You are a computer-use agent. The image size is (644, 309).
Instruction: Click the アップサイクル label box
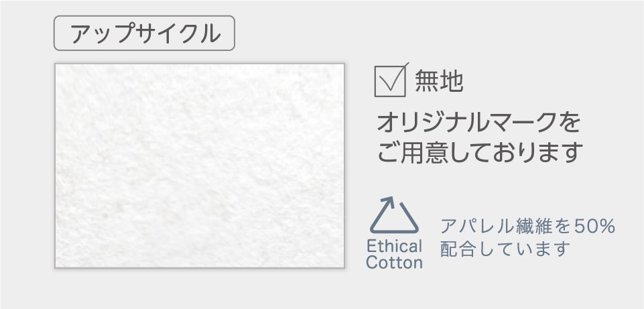144,34
